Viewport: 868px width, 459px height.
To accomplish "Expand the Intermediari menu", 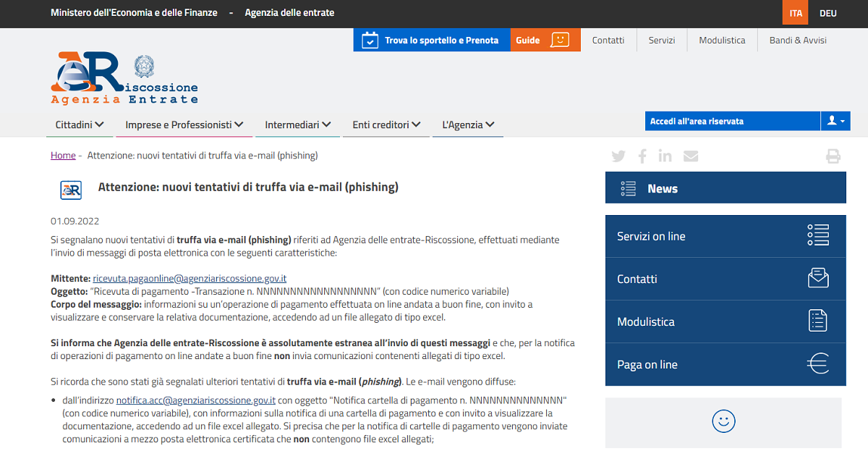I will (x=298, y=125).
